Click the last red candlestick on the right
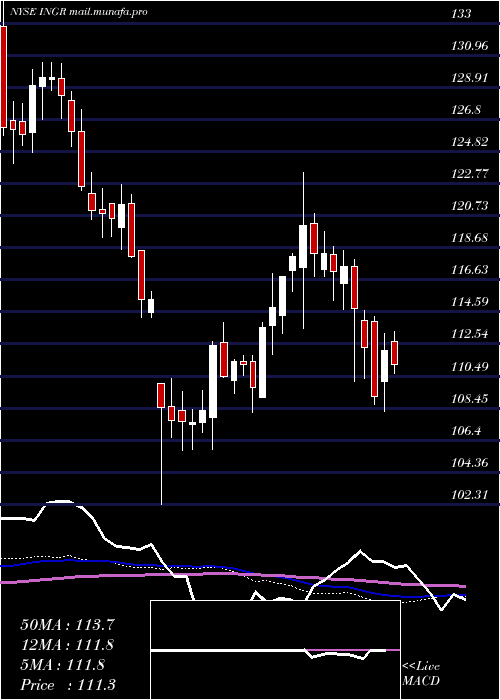The width and height of the screenshot is (500, 700). [x=394, y=353]
